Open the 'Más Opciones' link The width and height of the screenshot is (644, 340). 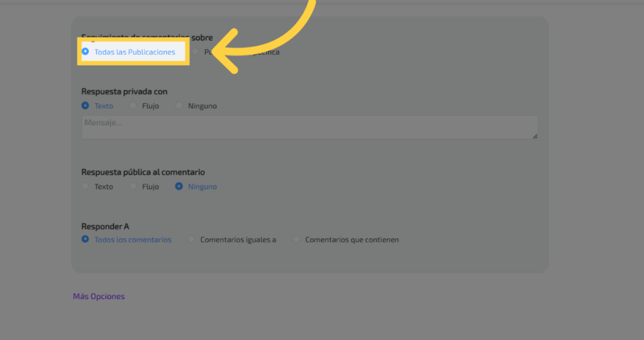pyautogui.click(x=99, y=297)
